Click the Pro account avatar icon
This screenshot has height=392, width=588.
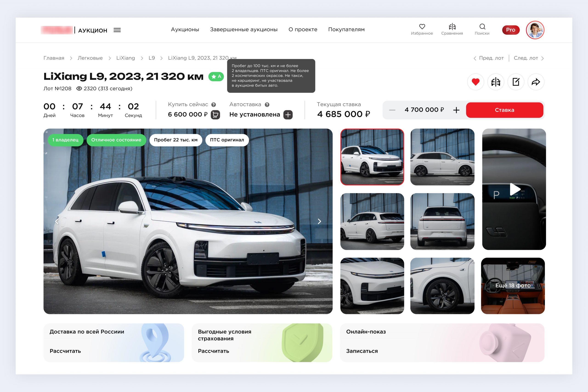pyautogui.click(x=535, y=30)
